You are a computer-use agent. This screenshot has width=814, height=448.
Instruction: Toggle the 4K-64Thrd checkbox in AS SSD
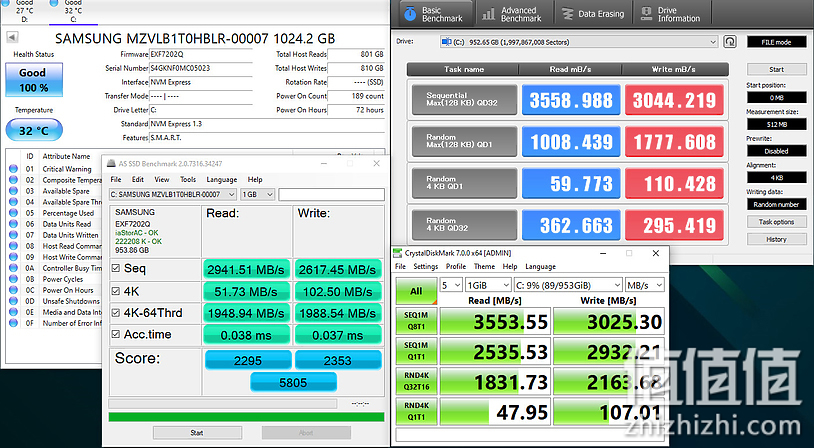coord(116,313)
